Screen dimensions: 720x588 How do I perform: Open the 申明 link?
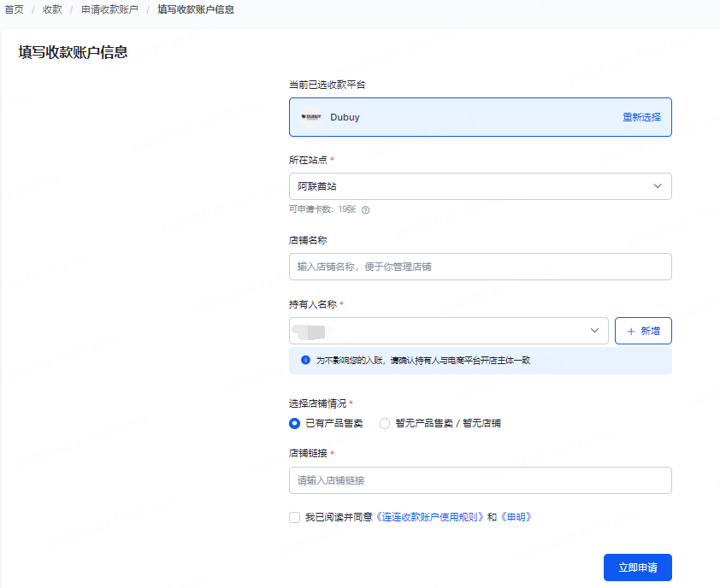click(x=516, y=517)
